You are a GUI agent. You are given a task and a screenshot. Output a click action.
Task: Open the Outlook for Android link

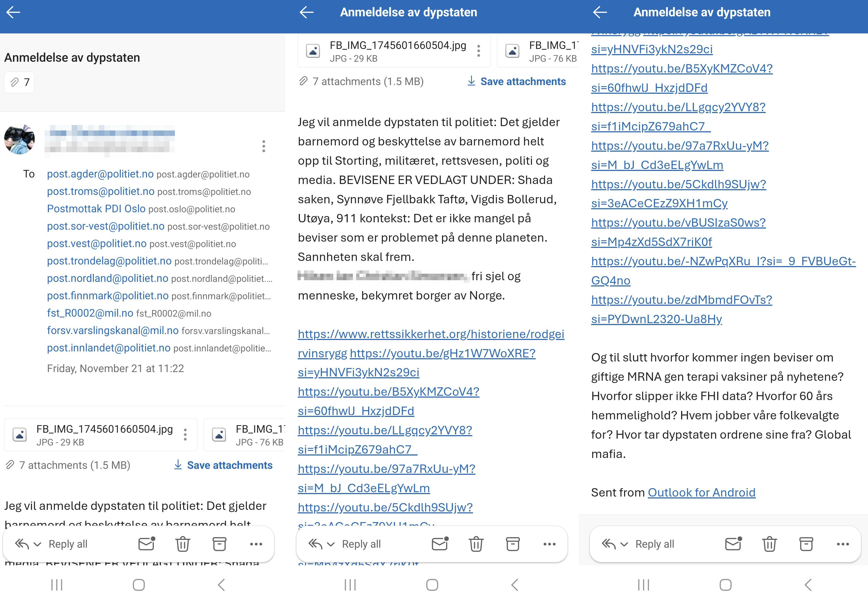(701, 492)
